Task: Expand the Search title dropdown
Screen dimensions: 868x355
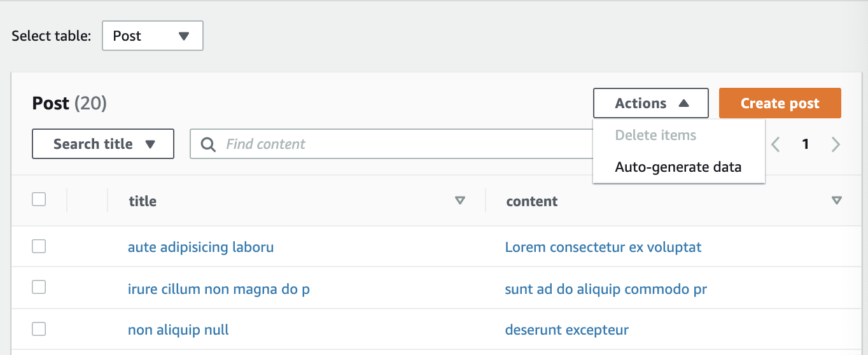Action: point(103,144)
